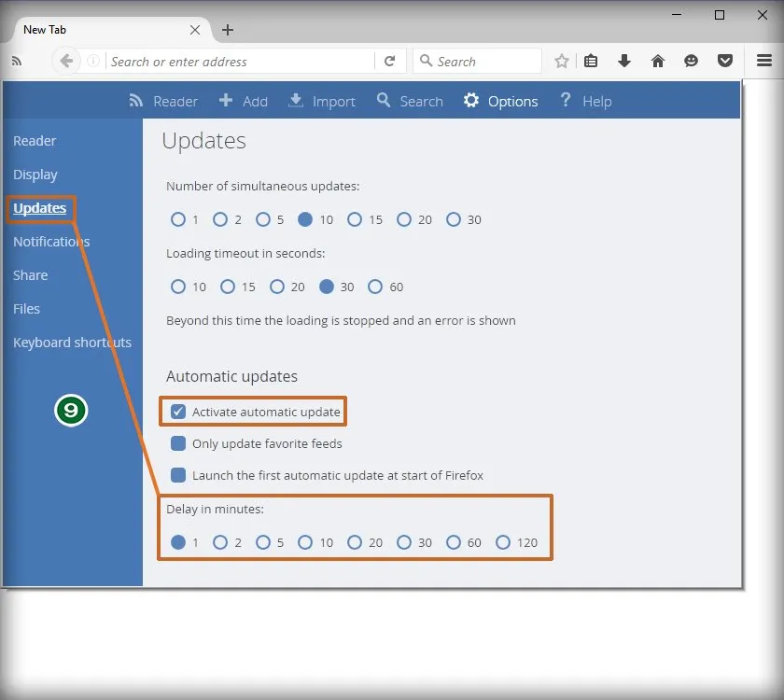Close the New Tab tab

pos(195,30)
